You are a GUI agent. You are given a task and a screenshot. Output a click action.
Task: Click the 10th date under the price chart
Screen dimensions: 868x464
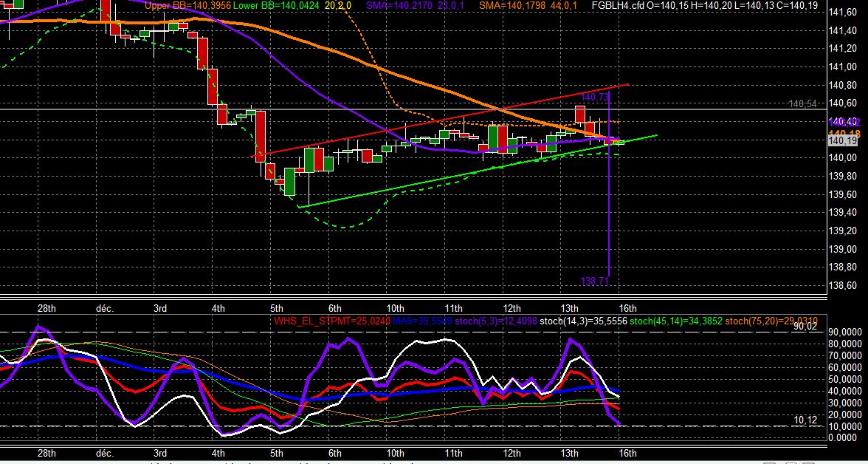pos(396,309)
